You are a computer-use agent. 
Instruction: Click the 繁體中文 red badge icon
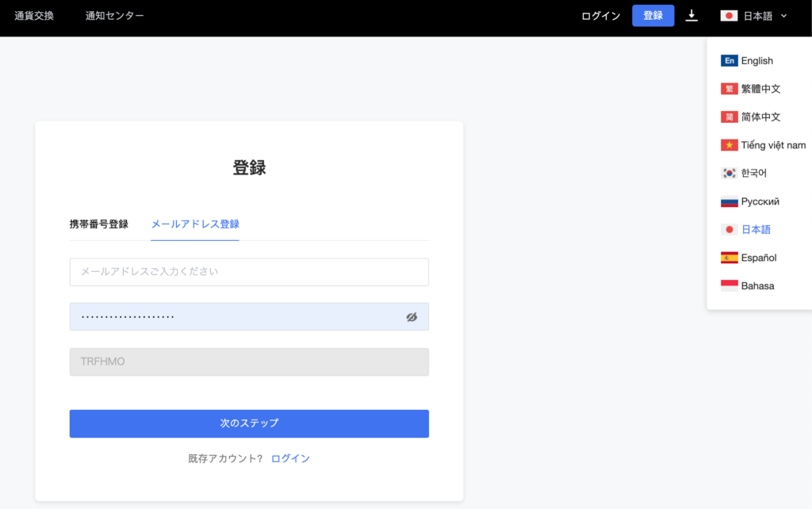[730, 89]
